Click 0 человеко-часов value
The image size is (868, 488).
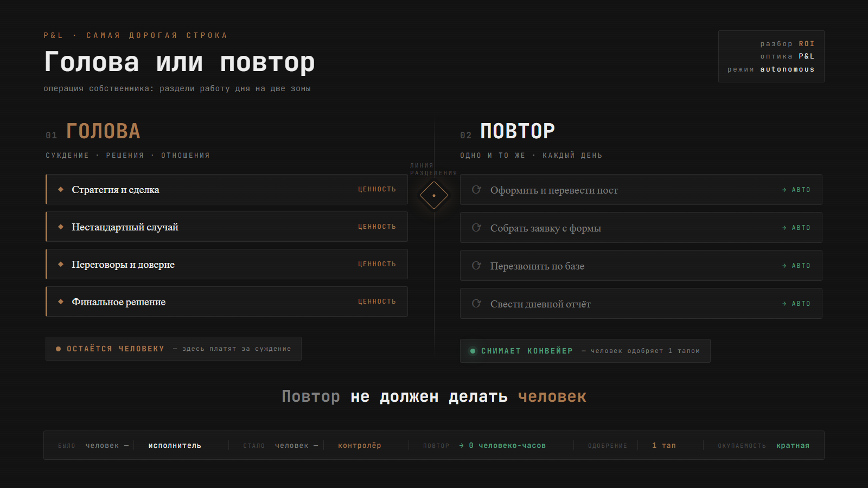(x=507, y=446)
